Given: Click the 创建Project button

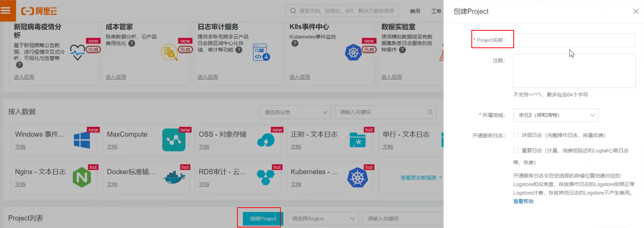Looking at the screenshot, I should pos(263,219).
